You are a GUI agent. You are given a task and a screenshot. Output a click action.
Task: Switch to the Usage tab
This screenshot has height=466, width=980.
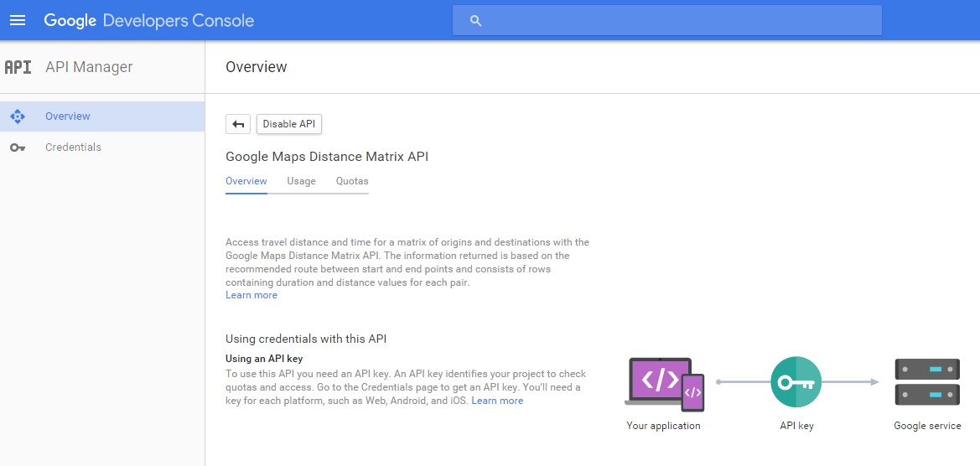coord(301,181)
